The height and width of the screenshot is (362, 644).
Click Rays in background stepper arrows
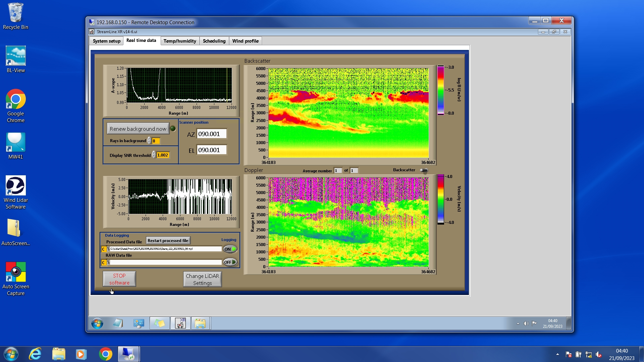149,141
